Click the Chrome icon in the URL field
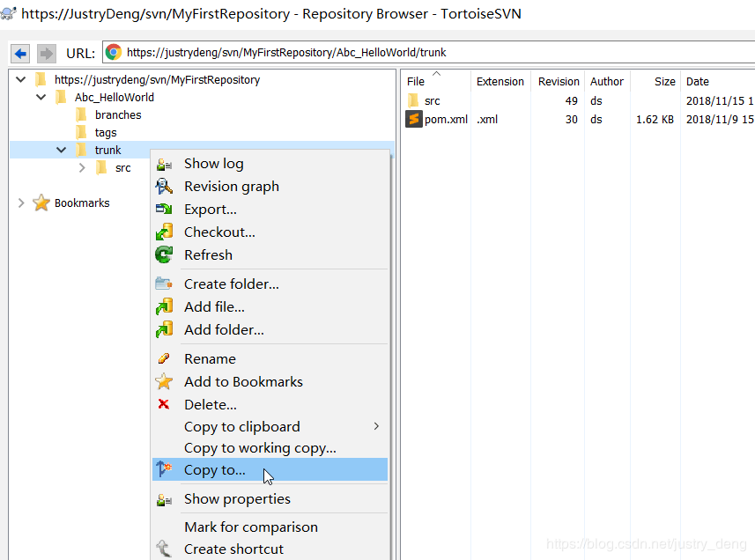755x560 pixels. pos(115,52)
